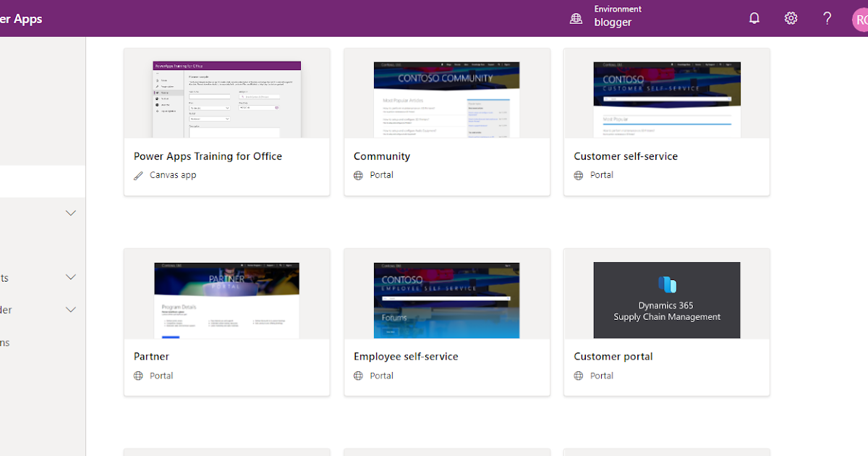
Task: Expand the AI Builder section chevron
Action: [x=70, y=309]
